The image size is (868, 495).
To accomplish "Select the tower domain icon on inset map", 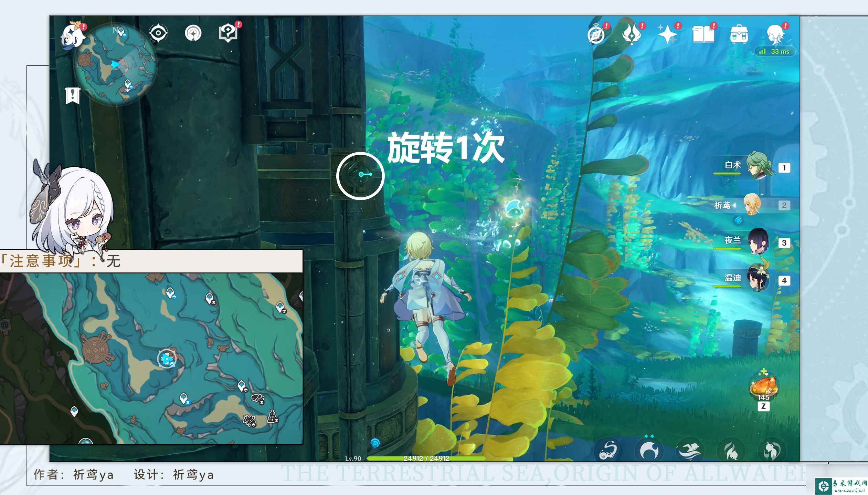I will 272,416.
